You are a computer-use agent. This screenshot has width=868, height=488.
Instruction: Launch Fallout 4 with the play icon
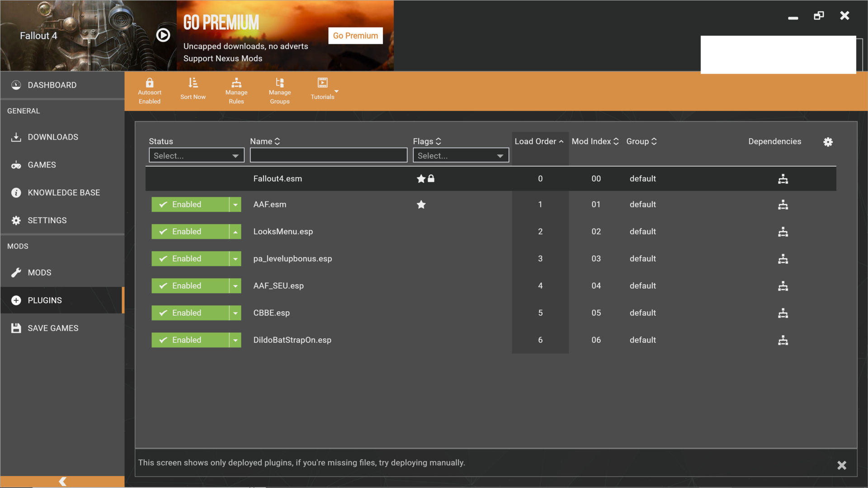tap(163, 35)
